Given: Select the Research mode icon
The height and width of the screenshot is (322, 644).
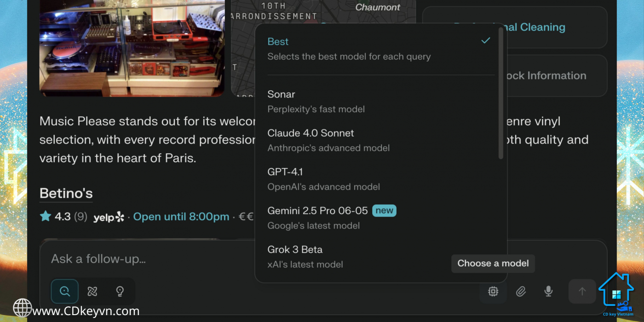Looking at the screenshot, I should pos(92,291).
